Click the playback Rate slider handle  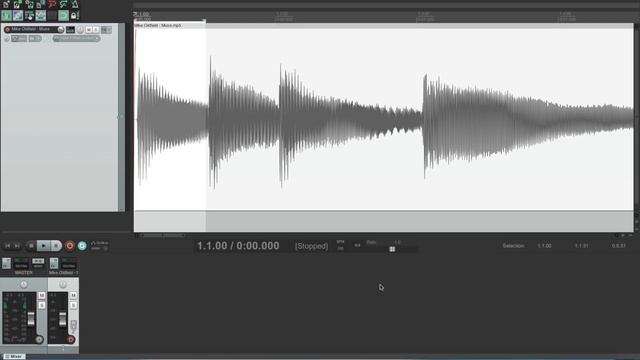coord(392,249)
